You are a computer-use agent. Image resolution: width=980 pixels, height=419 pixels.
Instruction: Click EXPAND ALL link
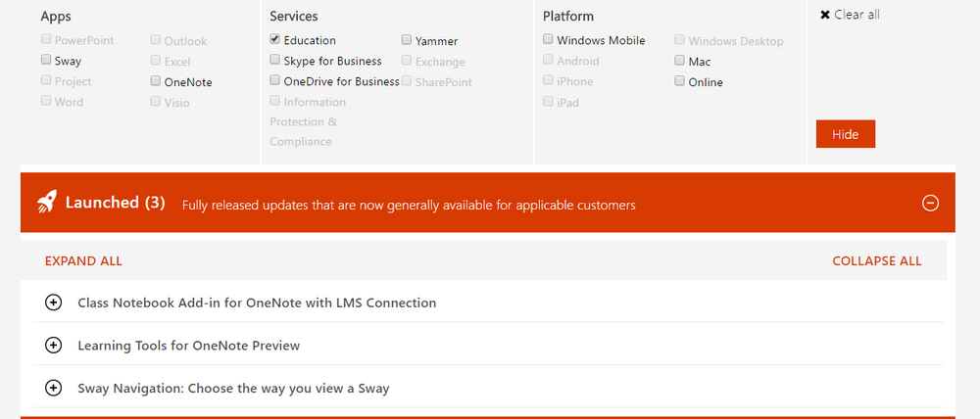(x=83, y=261)
